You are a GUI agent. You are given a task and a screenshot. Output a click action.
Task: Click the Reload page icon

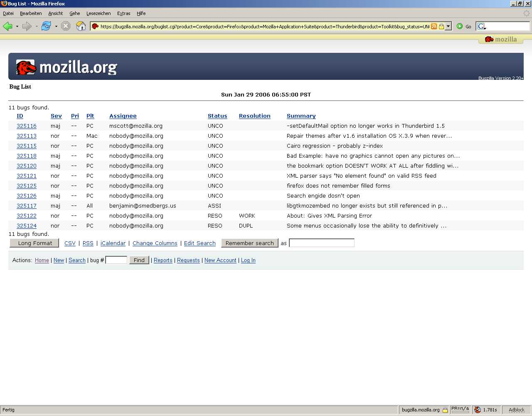[46, 26]
